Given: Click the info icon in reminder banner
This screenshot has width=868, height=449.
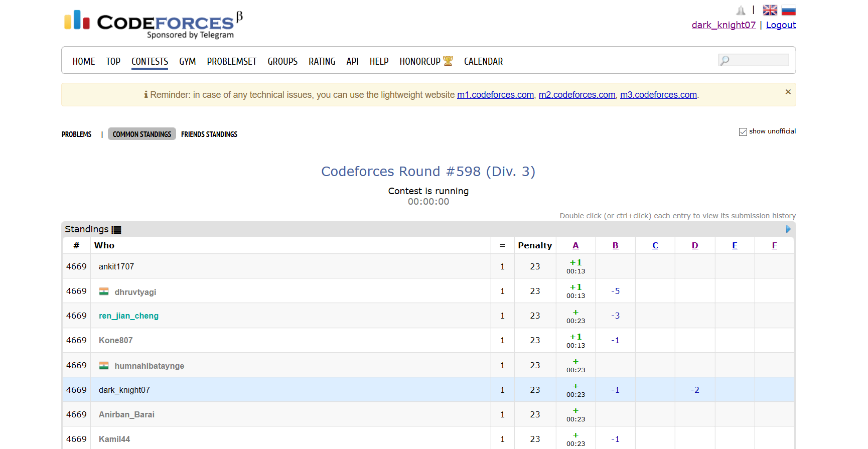Looking at the screenshot, I should (146, 94).
